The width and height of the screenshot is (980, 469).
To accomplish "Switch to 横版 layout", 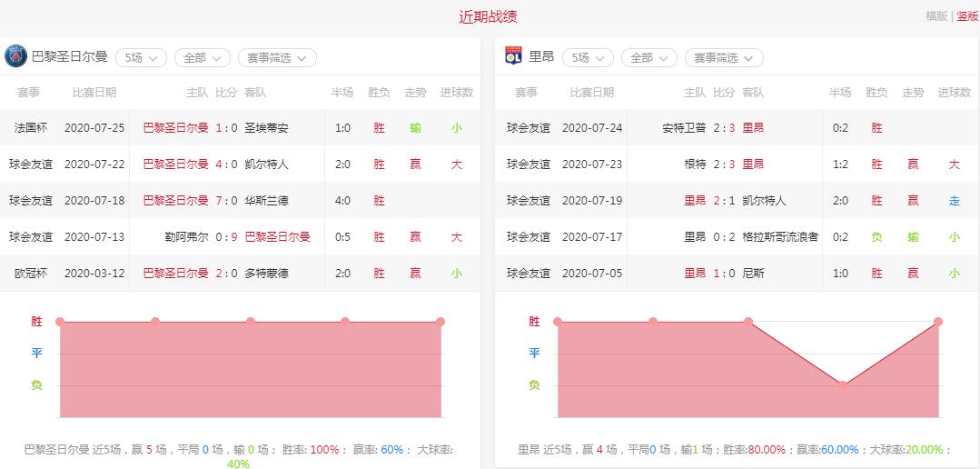I will tap(936, 16).
